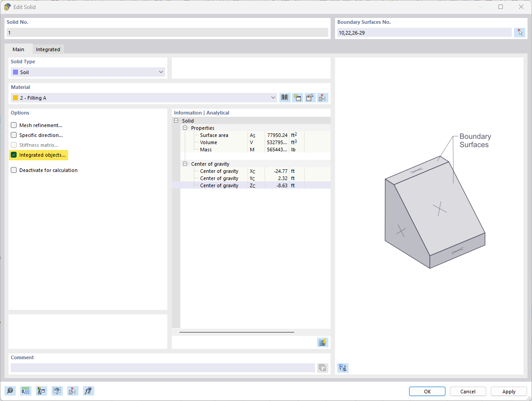Enable the Specific direction checkbox
Image resolution: width=532 pixels, height=401 pixels.
coord(13,135)
